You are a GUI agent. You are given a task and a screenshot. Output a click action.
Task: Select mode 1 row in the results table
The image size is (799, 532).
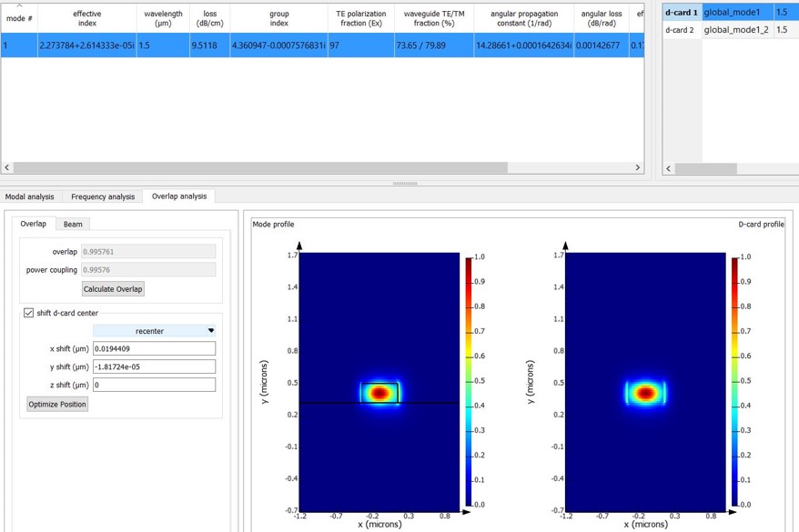click(273, 43)
